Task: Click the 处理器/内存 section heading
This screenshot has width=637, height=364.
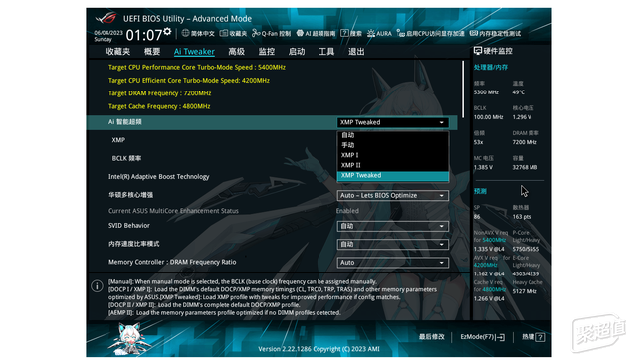Action: coord(491,67)
